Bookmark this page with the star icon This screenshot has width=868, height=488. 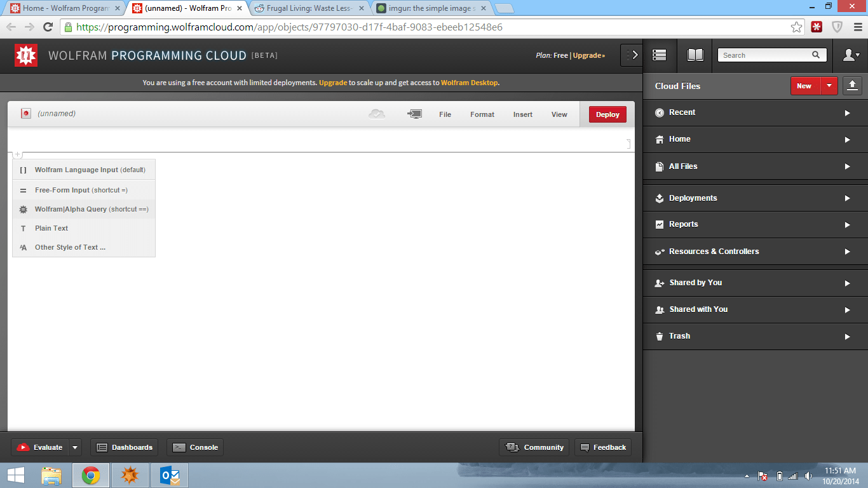796,27
